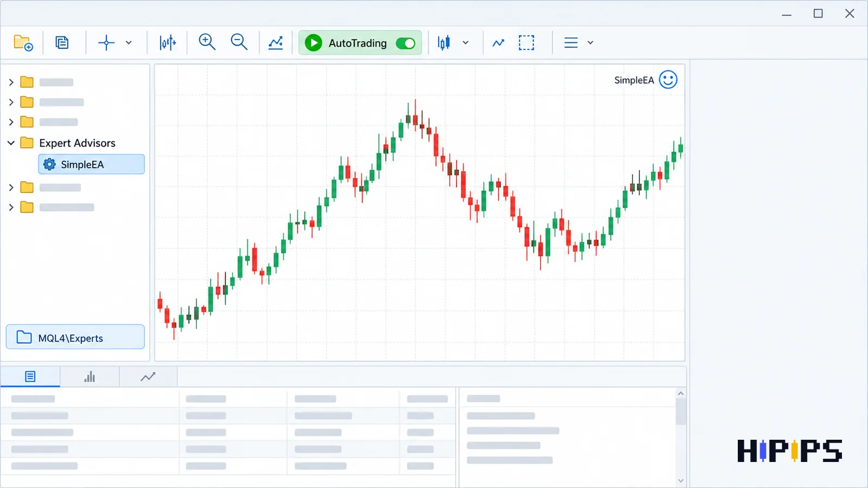Image resolution: width=868 pixels, height=488 pixels.
Task: Click the dashed rectangle selection icon
Action: point(526,43)
